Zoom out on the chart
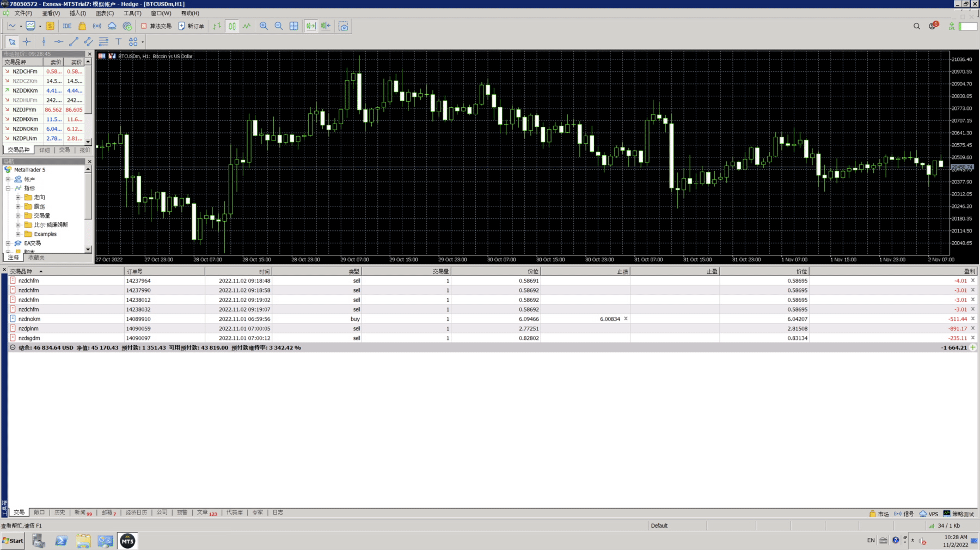Screen dimensions: 980x550 pyautogui.click(x=279, y=26)
